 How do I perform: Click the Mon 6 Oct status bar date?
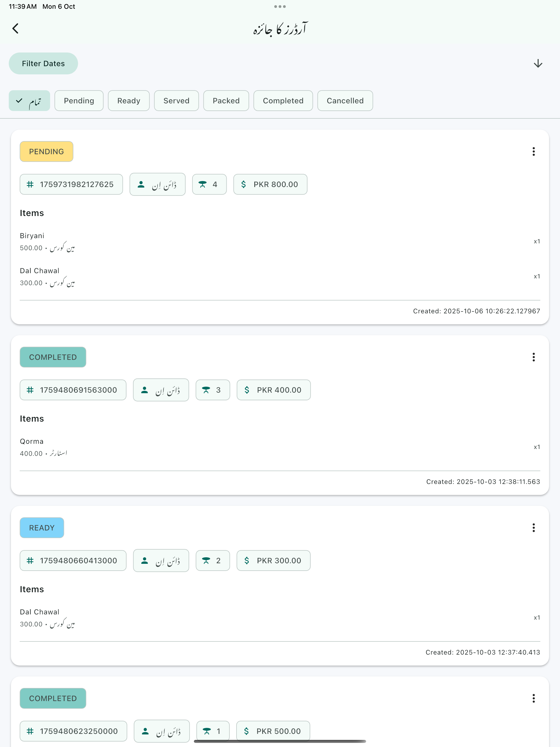59,6
